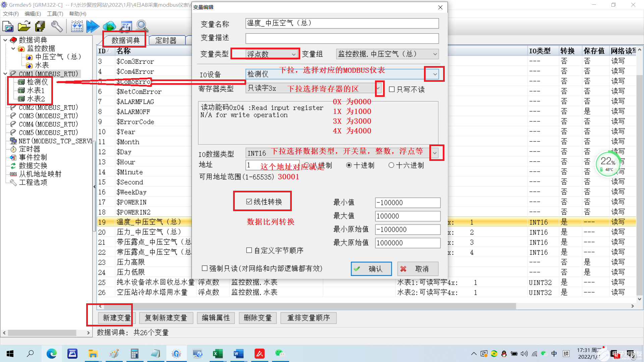Open the wrench settings tool
Screen dimensions: 644x362
coord(57,26)
